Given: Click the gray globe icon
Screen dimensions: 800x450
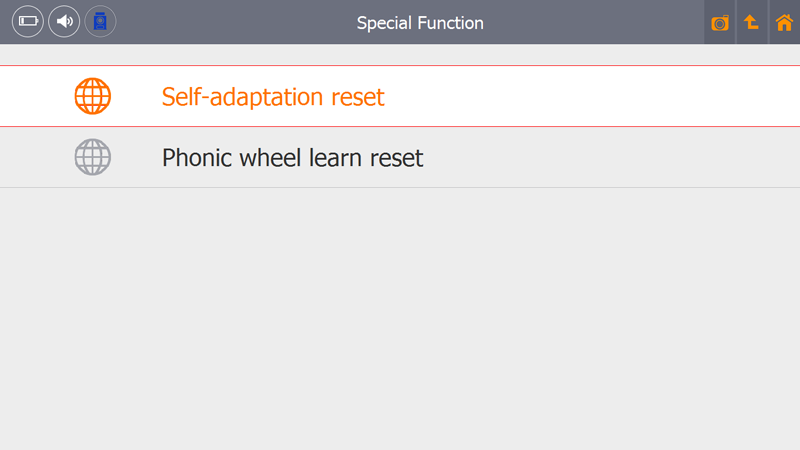Looking at the screenshot, I should 93,157.
